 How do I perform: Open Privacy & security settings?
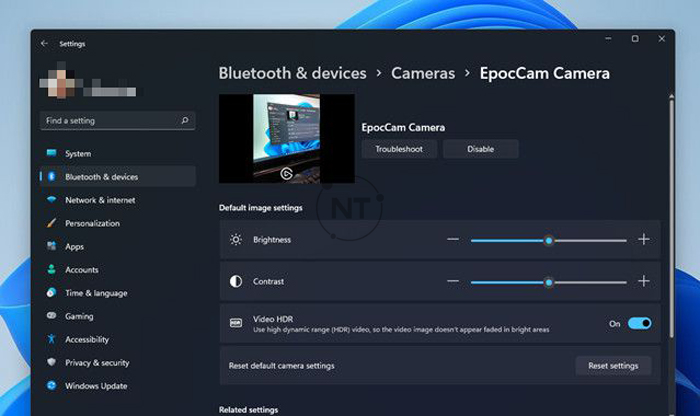point(118,362)
